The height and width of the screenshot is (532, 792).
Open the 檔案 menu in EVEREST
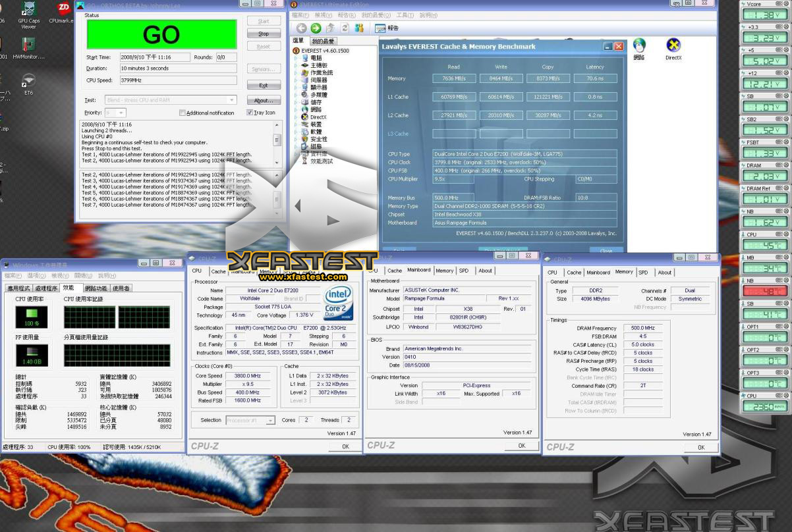300,15
